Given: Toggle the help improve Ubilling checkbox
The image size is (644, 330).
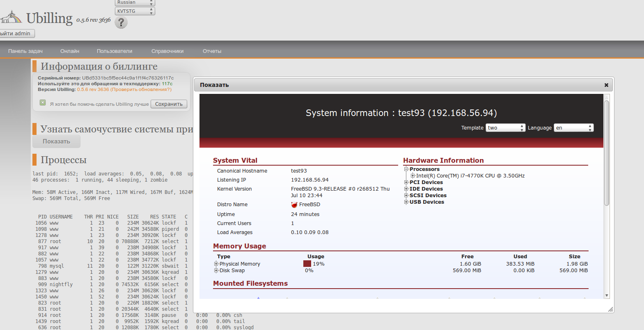Looking at the screenshot, I should (43, 102).
